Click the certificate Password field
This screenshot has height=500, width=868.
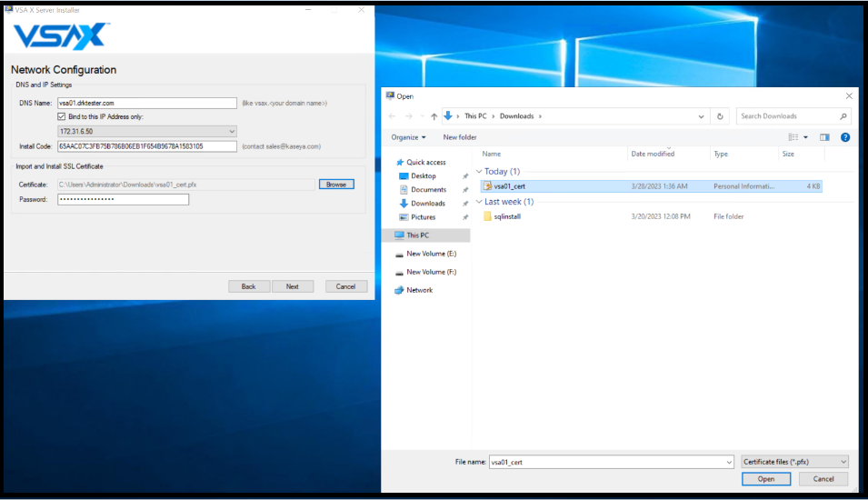(123, 199)
